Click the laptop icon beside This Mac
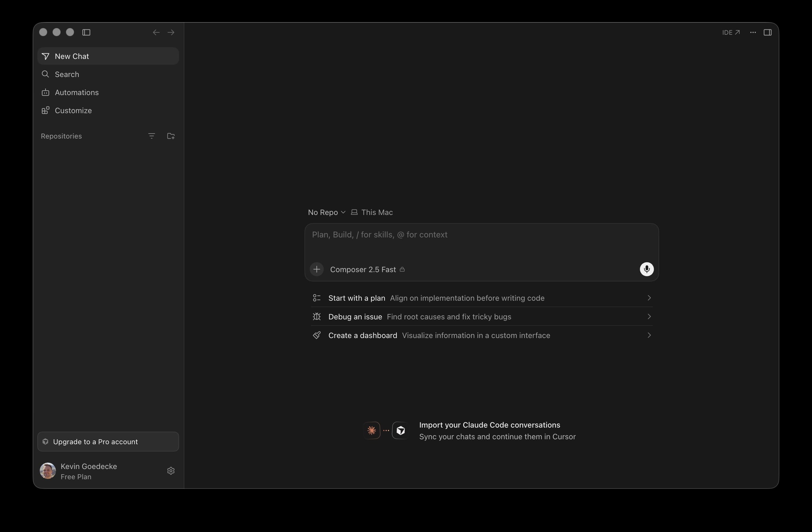812x532 pixels. pos(354,212)
